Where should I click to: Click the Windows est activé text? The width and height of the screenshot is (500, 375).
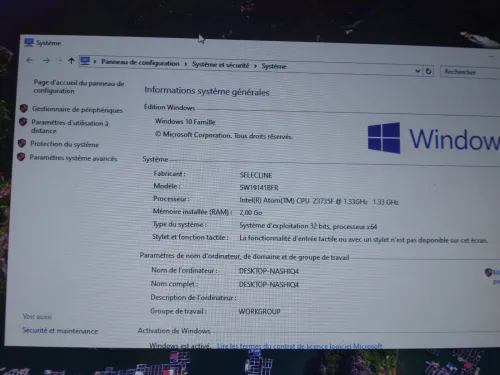point(180,346)
